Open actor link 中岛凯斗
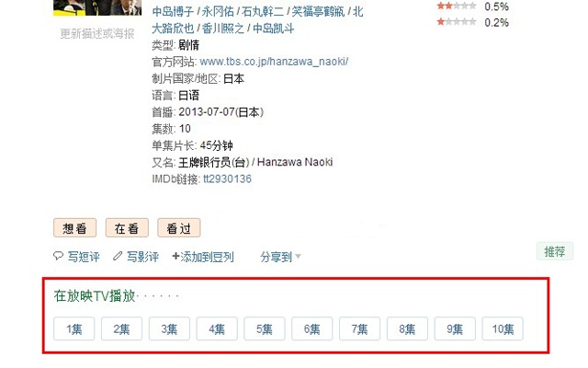Viewport: 588px width, 368px height. click(x=274, y=29)
